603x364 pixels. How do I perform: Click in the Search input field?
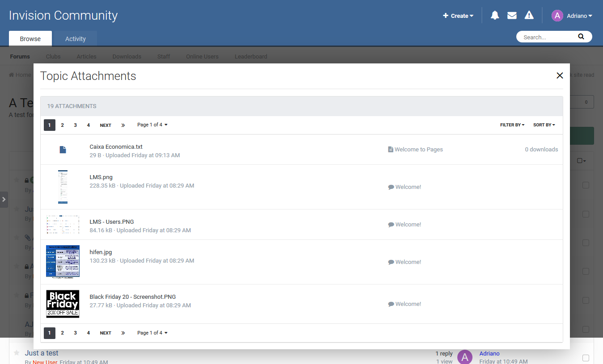[x=548, y=37]
